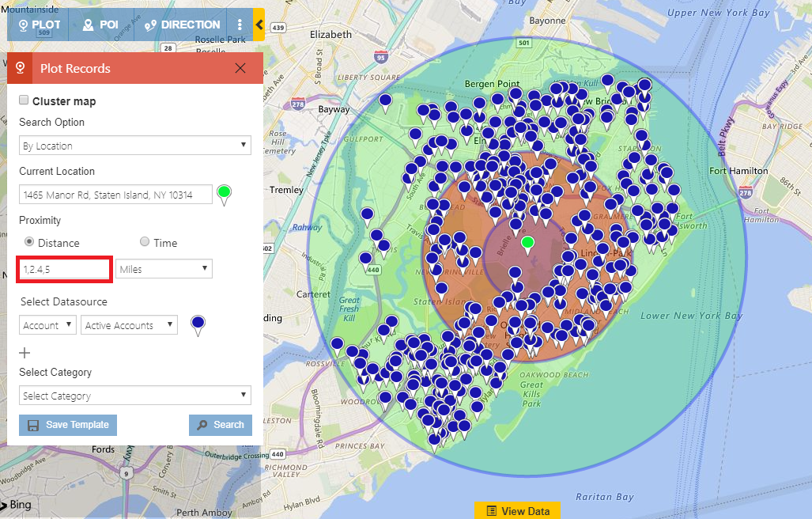The width and height of the screenshot is (812, 519).
Task: Switch to the DIRECTION tab
Action: (x=182, y=25)
